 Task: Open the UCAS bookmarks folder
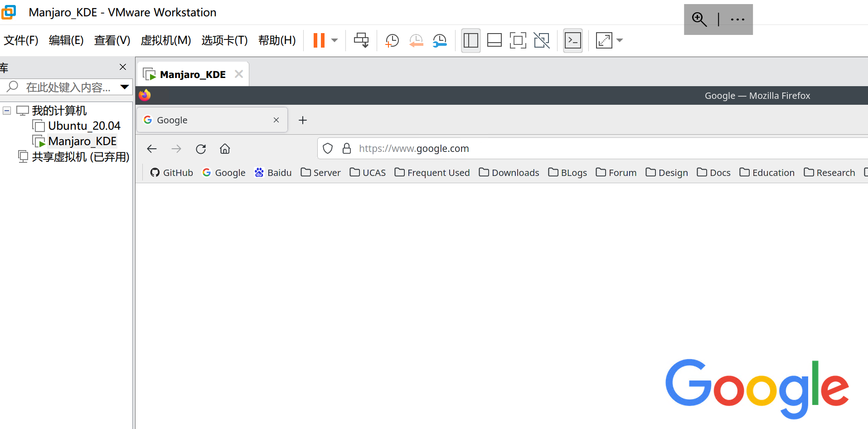pyautogui.click(x=368, y=173)
